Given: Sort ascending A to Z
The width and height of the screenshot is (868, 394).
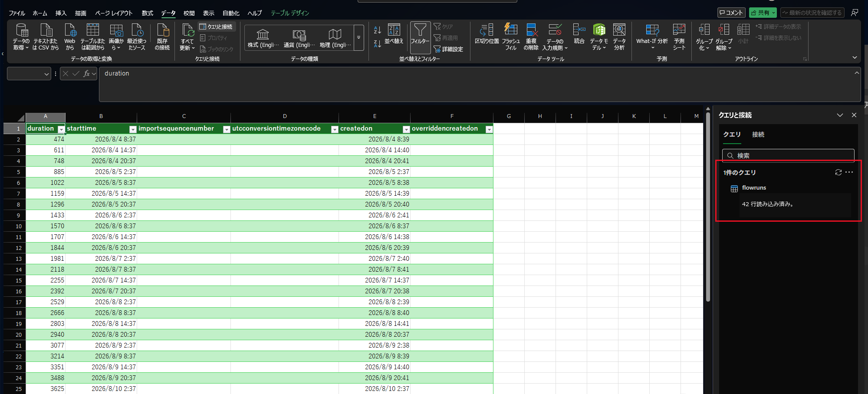Looking at the screenshot, I should pyautogui.click(x=378, y=30).
